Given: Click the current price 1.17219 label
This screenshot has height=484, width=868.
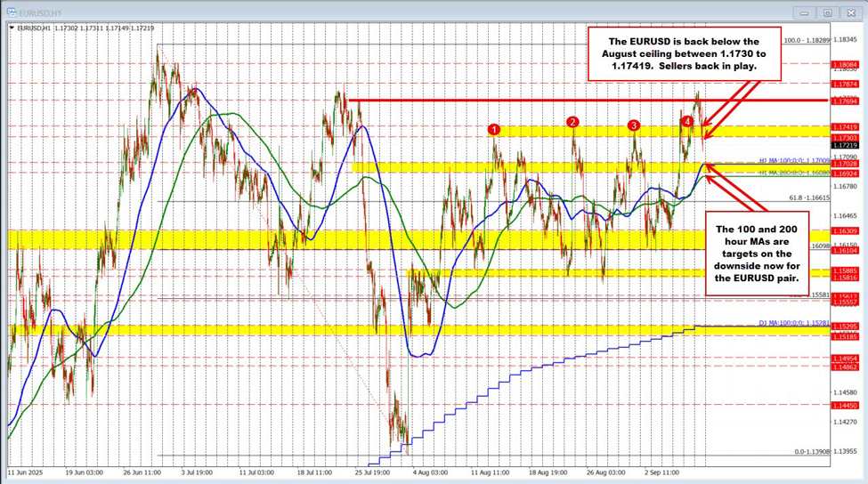Looking at the screenshot, I should click(844, 145).
